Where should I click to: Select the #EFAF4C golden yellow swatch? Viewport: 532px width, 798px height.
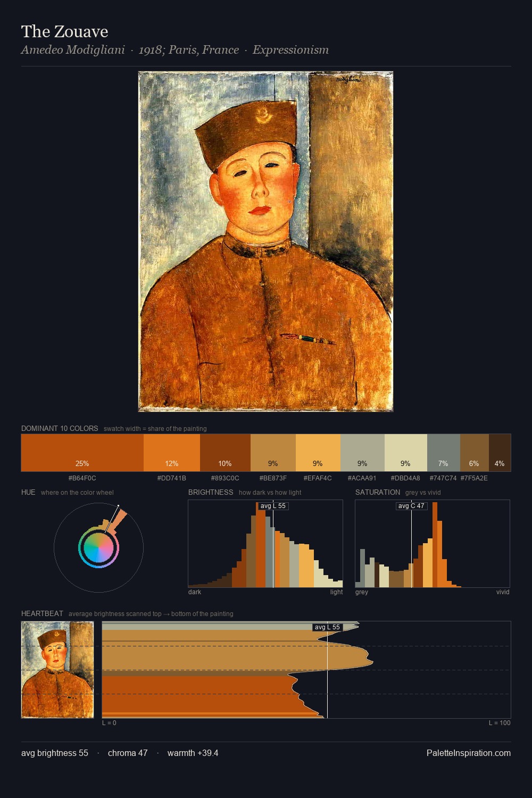(x=318, y=453)
